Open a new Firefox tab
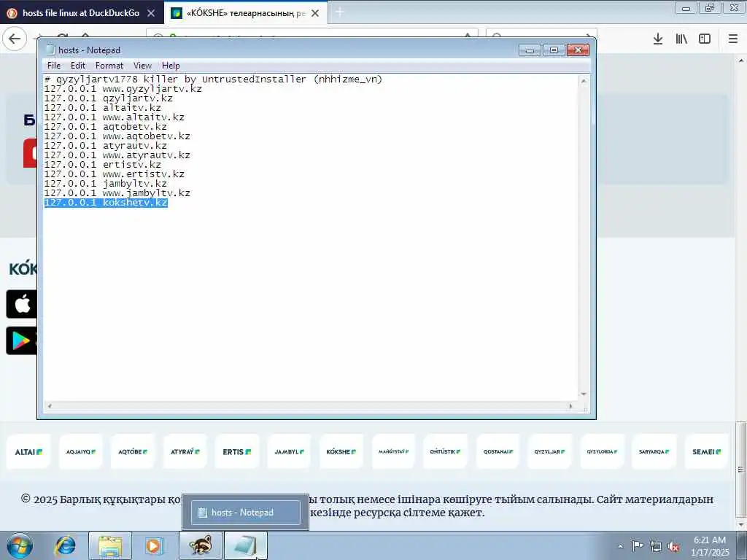The image size is (747, 560). click(x=340, y=12)
